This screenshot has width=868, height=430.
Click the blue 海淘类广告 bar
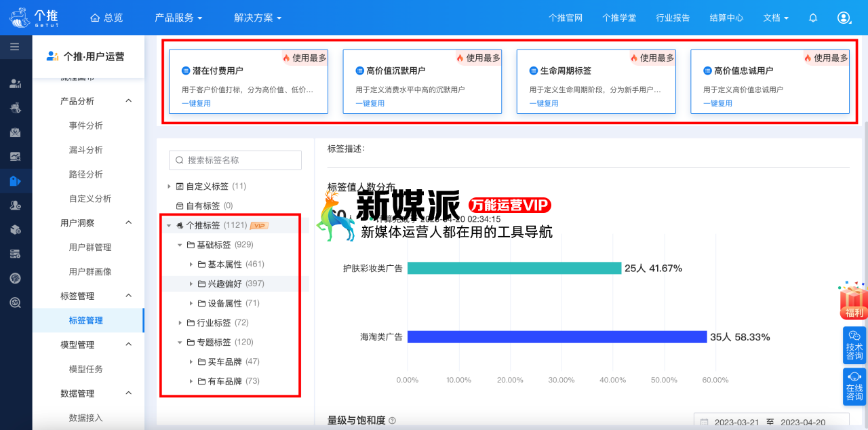(x=557, y=337)
